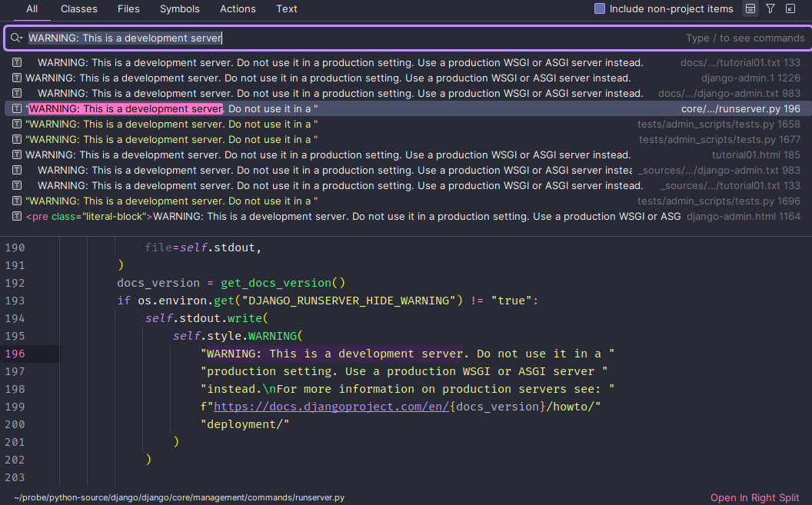The width and height of the screenshot is (812, 505).
Task: Click text icon of tutorial01.html 185 row
Action: point(17,154)
